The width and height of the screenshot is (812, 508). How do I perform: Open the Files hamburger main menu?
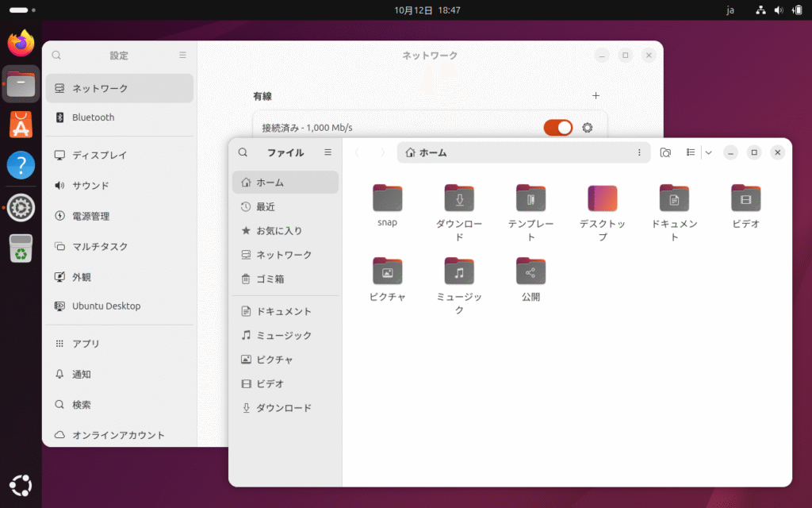tap(327, 152)
